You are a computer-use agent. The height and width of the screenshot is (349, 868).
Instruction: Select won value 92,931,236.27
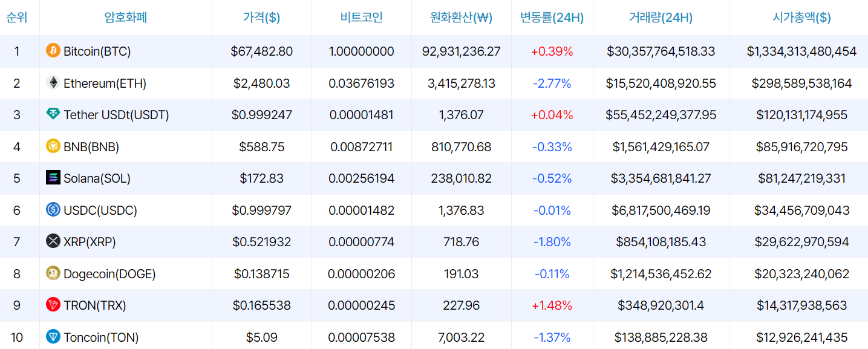tap(461, 51)
